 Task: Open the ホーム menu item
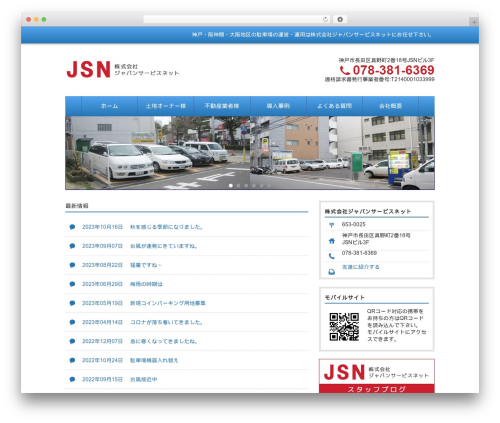[x=109, y=106]
